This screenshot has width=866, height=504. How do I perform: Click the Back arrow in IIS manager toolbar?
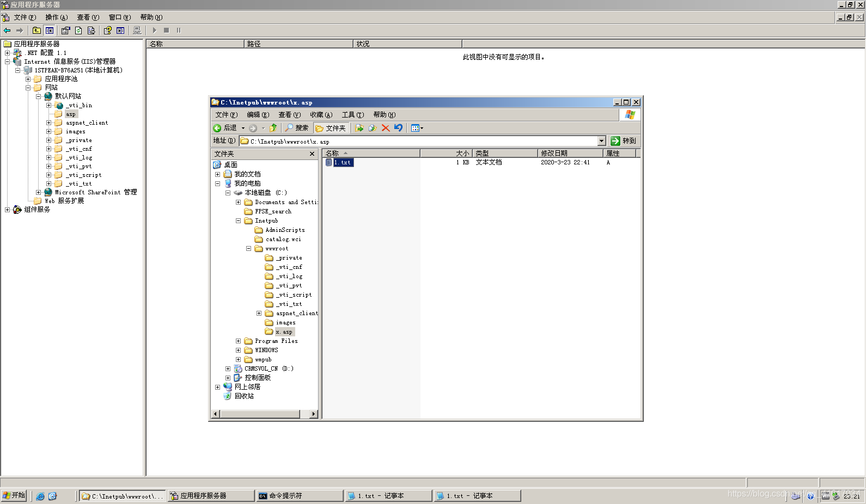pyautogui.click(x=7, y=30)
